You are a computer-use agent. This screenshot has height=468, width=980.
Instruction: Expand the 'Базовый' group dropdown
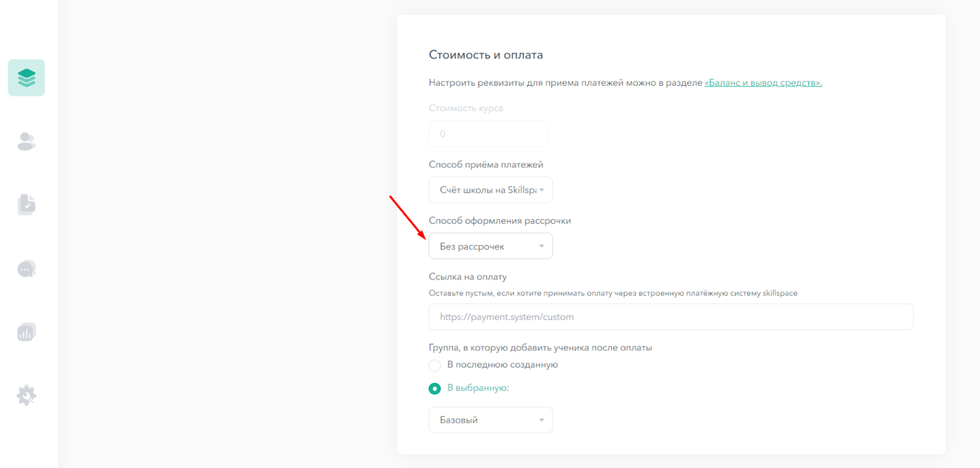(491, 420)
